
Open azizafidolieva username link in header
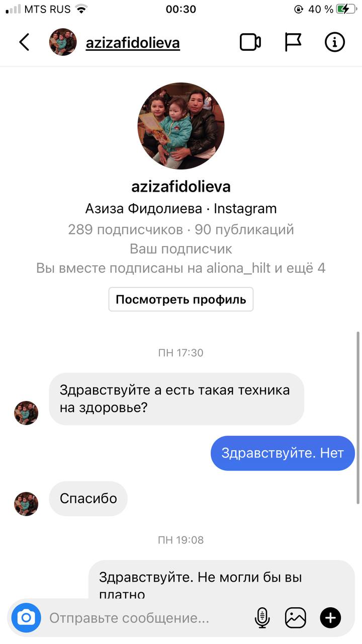point(133,43)
